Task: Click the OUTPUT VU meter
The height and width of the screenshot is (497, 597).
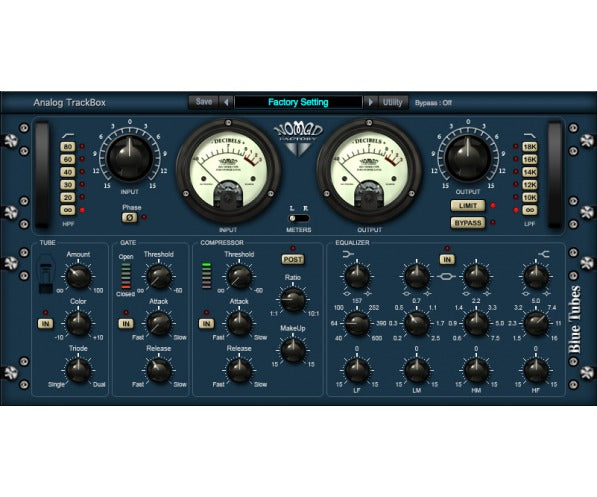Action: click(x=369, y=171)
